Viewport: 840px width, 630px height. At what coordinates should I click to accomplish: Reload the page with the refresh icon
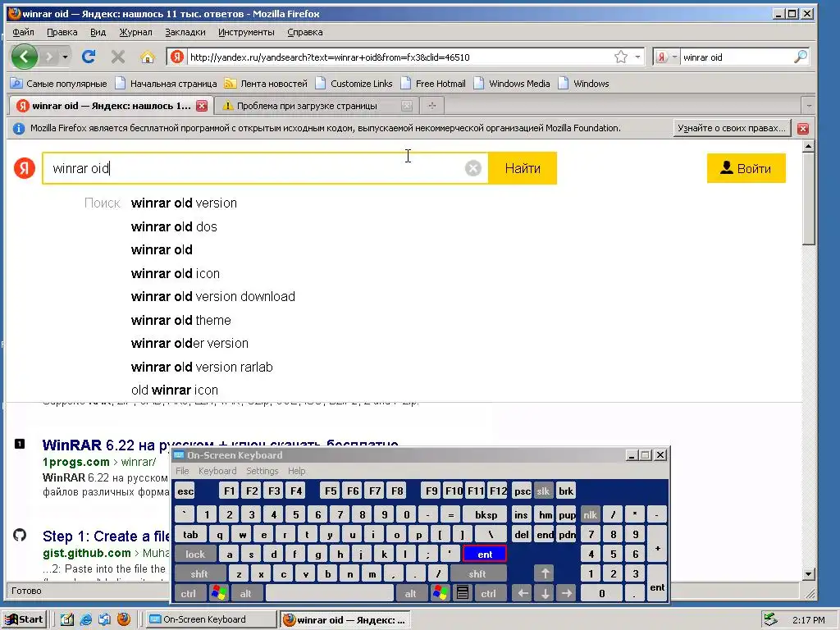point(89,57)
